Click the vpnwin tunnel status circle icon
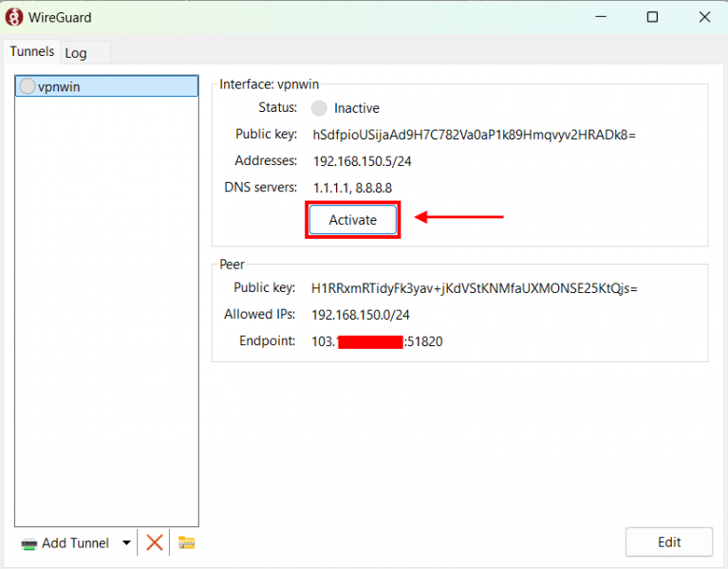The width and height of the screenshot is (728, 569). pos(28,86)
